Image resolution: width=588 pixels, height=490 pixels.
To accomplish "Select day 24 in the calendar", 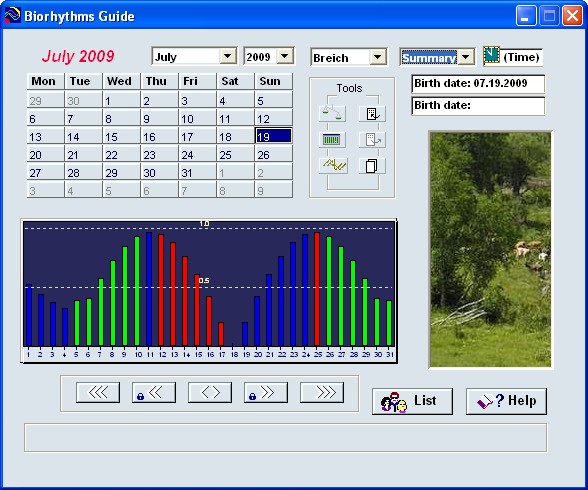I will pyautogui.click(x=197, y=154).
